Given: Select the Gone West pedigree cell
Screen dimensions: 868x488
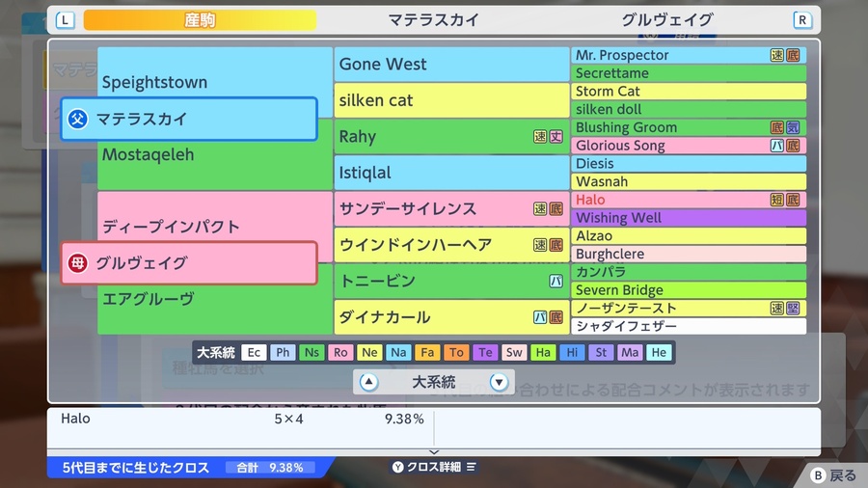Looking at the screenshot, I should click(x=451, y=65).
